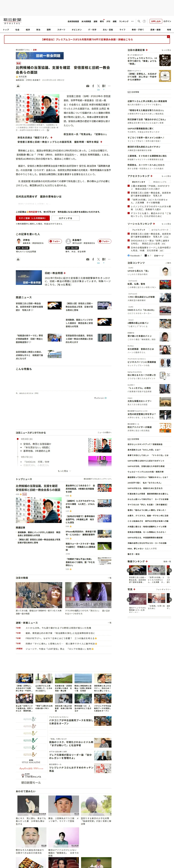Screen dimensions: 174x868
Task: Click previous arrow on video ranking carousel
Action: [x=129, y=570]
